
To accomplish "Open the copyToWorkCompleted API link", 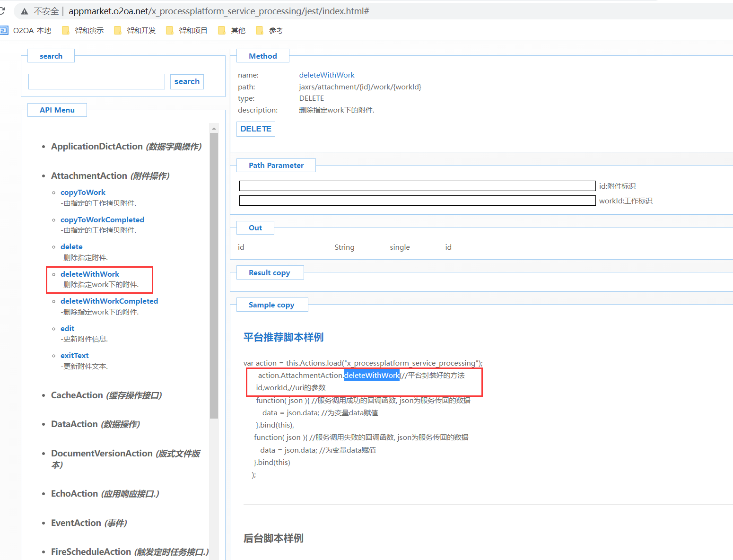I will (x=102, y=220).
